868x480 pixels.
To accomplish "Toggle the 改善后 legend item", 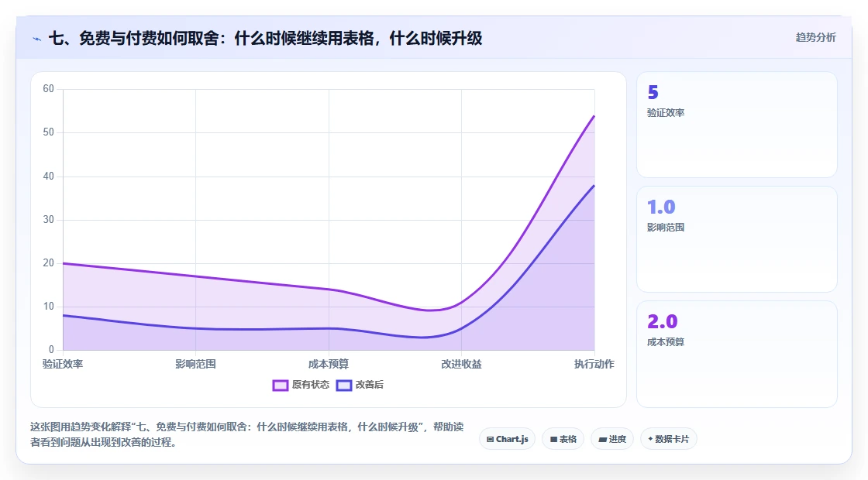I will point(360,385).
